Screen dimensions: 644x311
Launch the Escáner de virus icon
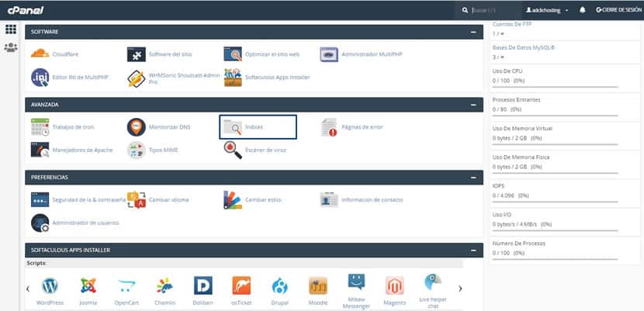click(x=233, y=150)
